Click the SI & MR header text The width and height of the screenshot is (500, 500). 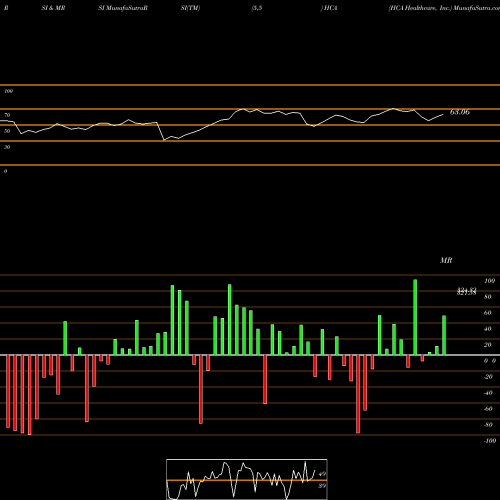53,8
